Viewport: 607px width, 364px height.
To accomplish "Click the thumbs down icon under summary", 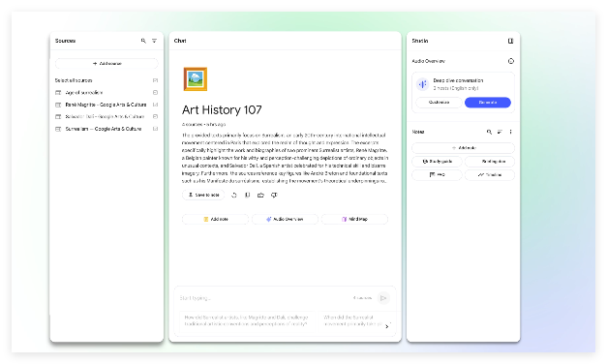I will pos(274,196).
